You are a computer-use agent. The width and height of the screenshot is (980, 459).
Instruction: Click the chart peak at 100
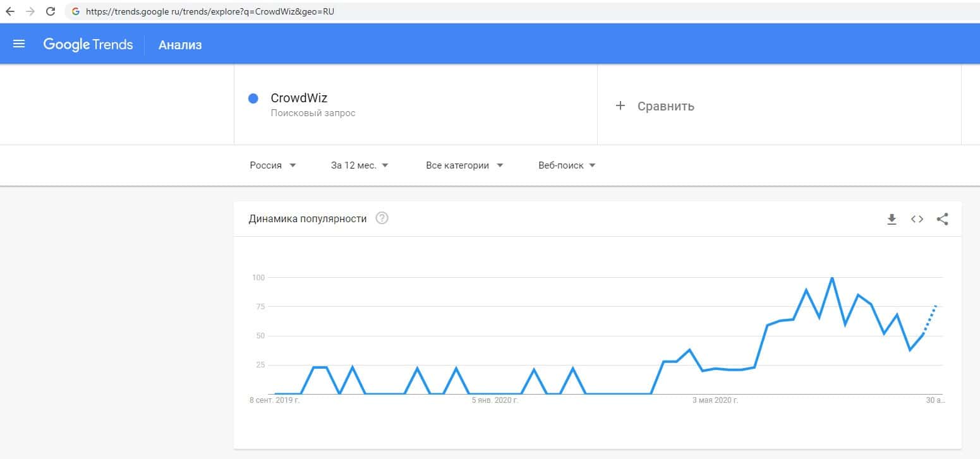(832, 278)
